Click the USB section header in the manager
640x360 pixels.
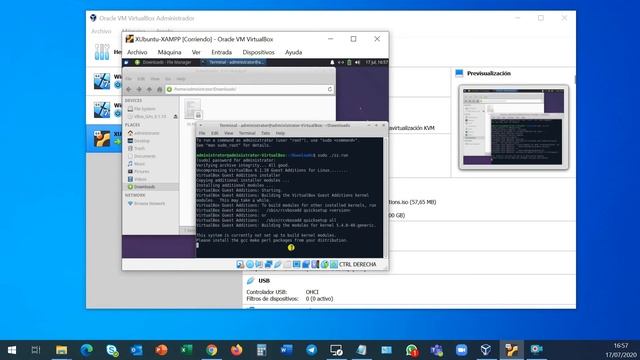(264, 281)
